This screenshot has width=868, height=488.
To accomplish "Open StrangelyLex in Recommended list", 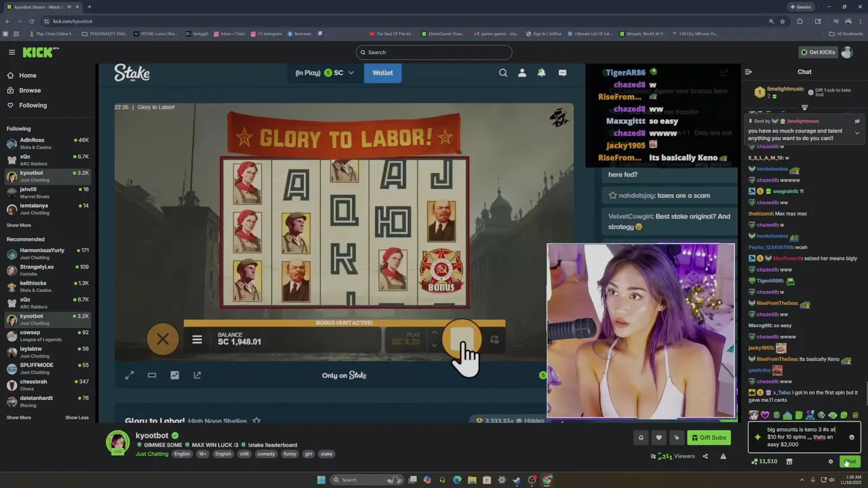I will point(47,270).
